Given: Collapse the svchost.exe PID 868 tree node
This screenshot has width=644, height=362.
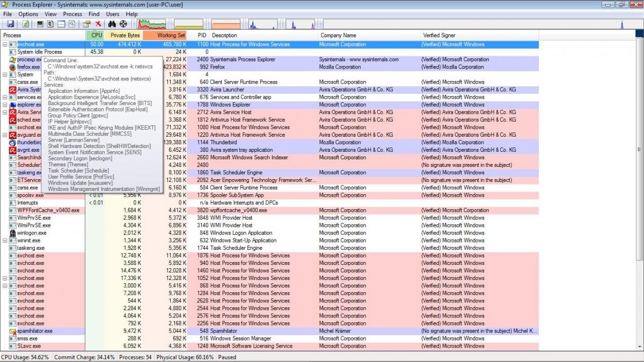Looking at the screenshot, I should (5, 286).
